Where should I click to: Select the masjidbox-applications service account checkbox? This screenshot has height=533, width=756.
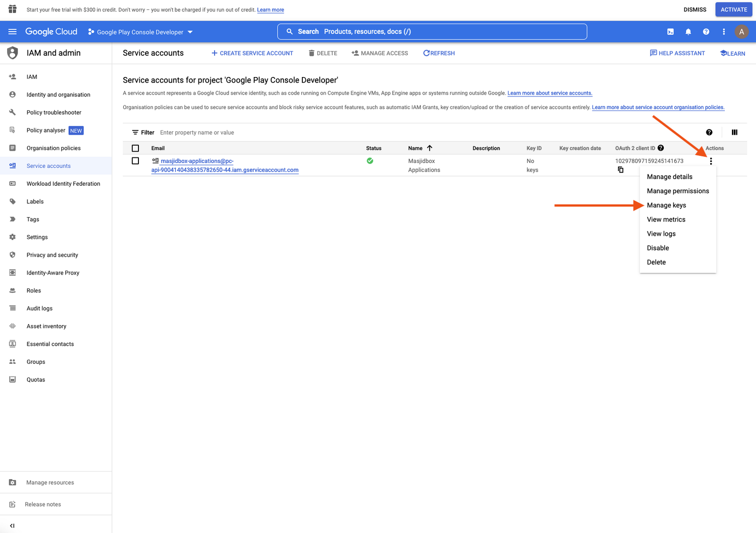click(x=136, y=161)
